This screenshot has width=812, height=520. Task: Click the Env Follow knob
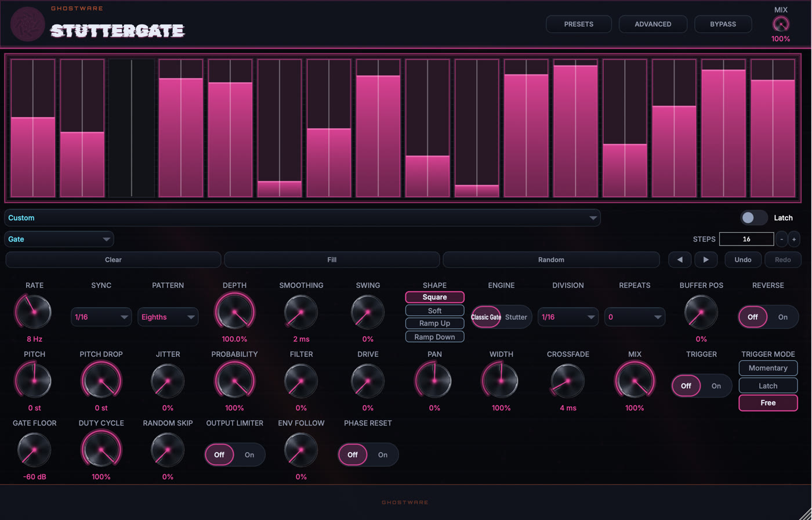click(x=301, y=450)
